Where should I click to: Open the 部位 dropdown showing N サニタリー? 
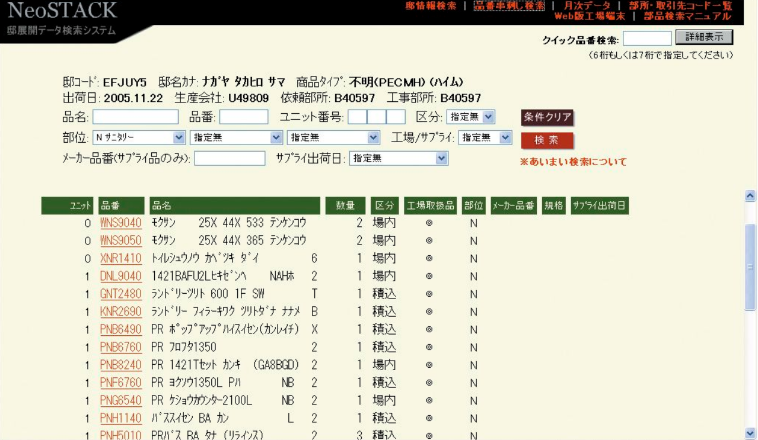(x=138, y=137)
